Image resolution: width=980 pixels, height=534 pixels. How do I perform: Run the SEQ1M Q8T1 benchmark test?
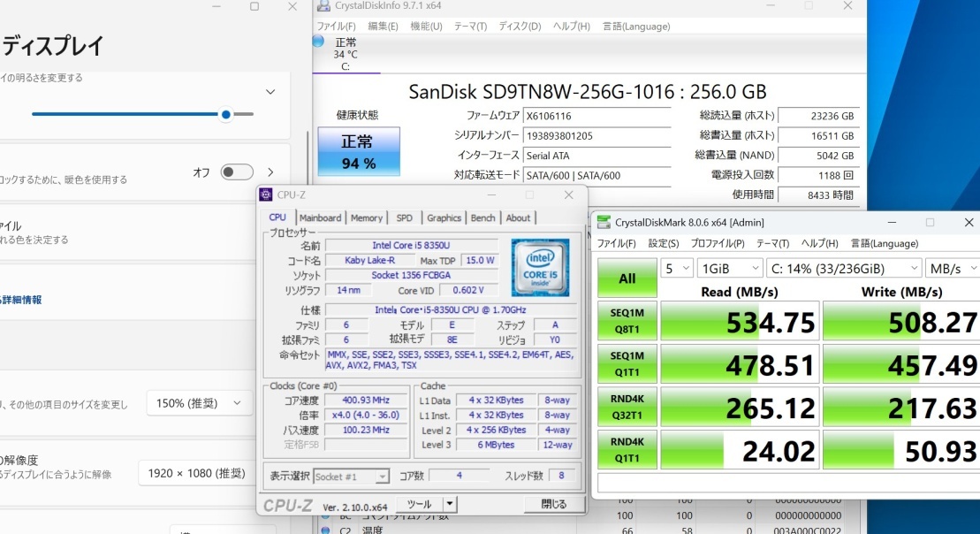627,321
